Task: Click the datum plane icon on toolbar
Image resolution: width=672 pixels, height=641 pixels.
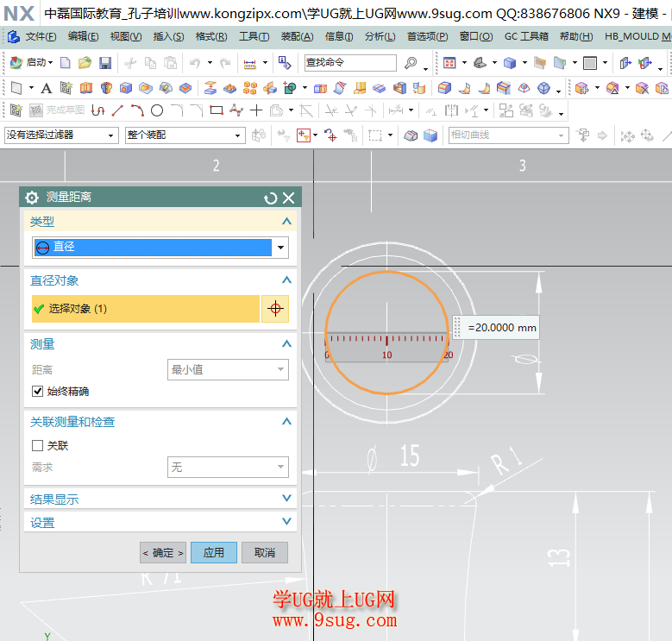Action: 16,88
